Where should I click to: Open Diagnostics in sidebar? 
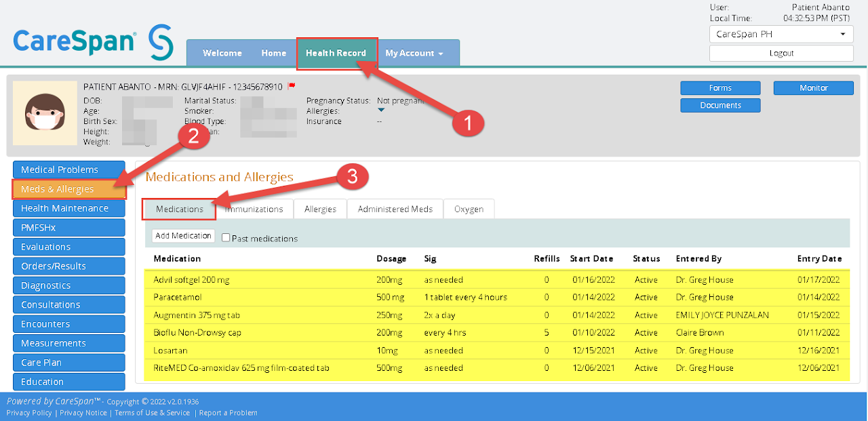point(69,285)
